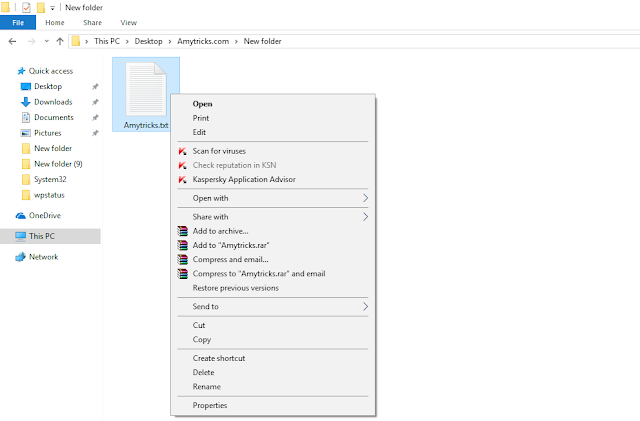Click Kaspersky icon beside Scan for viruses
Viewport: 640px width, 421px height.
[182, 151]
